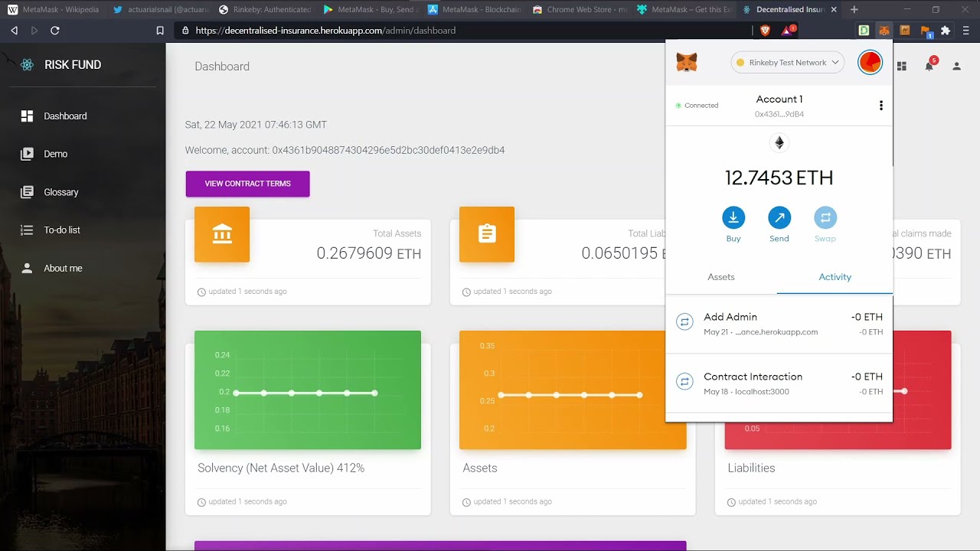Open the Glossary sidebar item
The image size is (980, 551).
[83, 192]
